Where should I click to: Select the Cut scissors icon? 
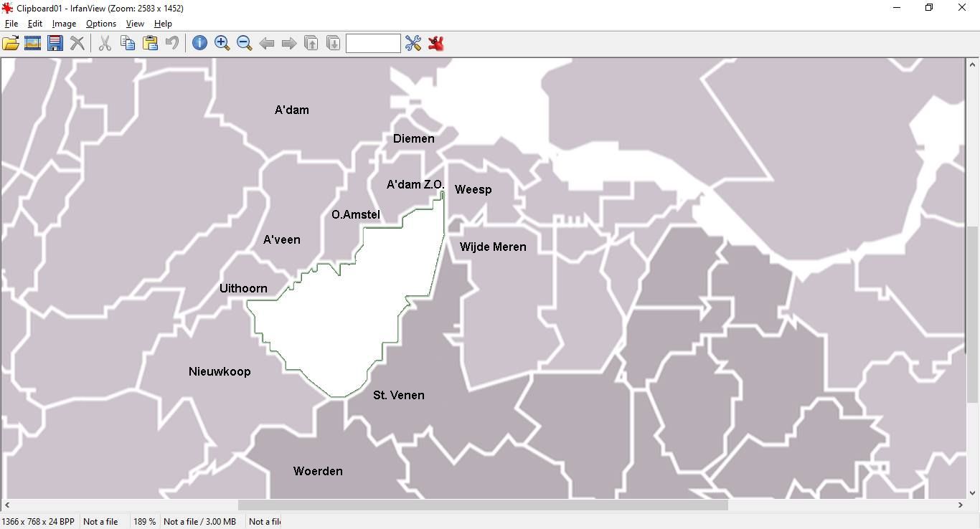pos(105,43)
